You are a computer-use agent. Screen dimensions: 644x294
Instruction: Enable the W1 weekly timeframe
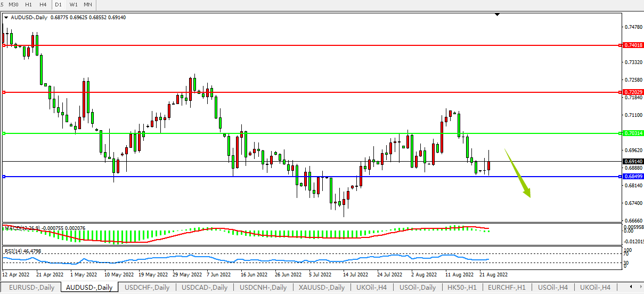point(74,4)
